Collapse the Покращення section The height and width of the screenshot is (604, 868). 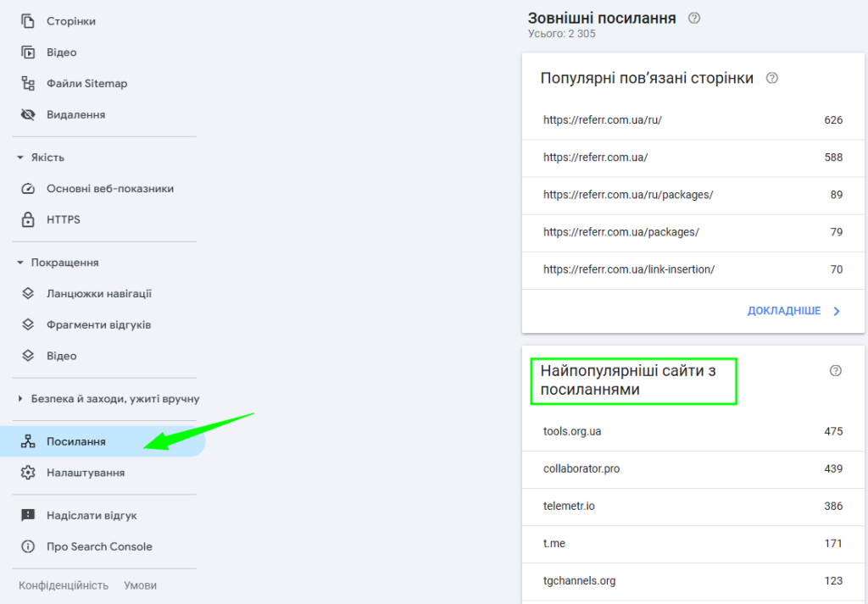[20, 263]
